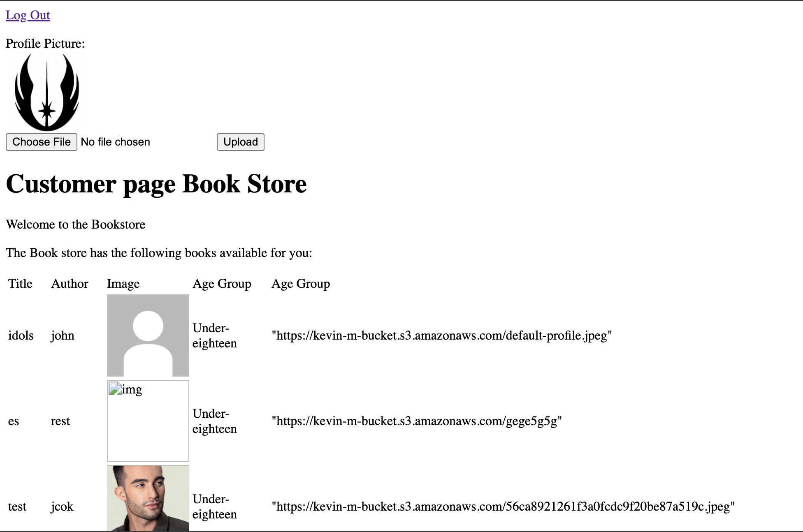Click the Author column header
This screenshot has width=803, height=532.
(x=70, y=284)
